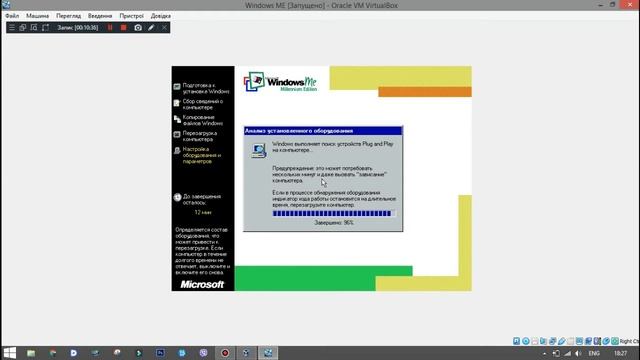Open the clock showing 18:27

pyautogui.click(x=620, y=353)
